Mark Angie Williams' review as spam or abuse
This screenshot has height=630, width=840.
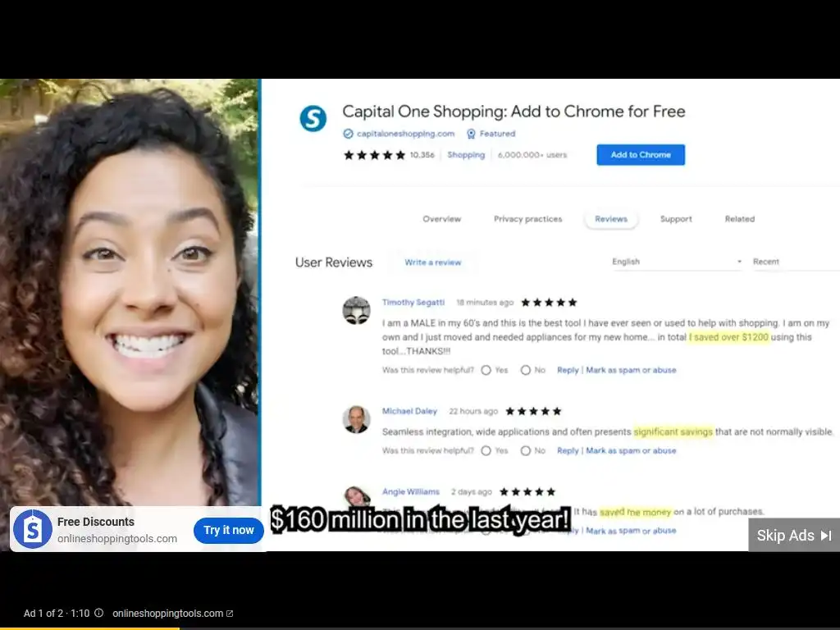point(631,531)
